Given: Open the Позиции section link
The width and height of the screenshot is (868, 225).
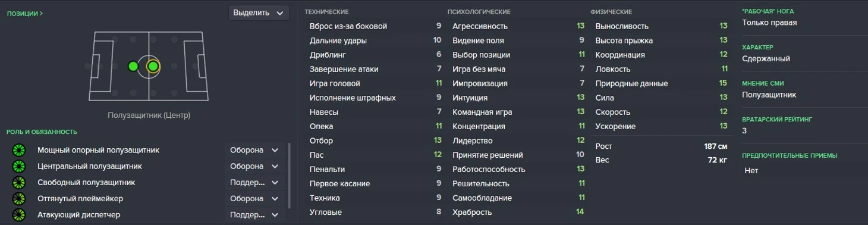Looking at the screenshot, I should click(x=25, y=13).
